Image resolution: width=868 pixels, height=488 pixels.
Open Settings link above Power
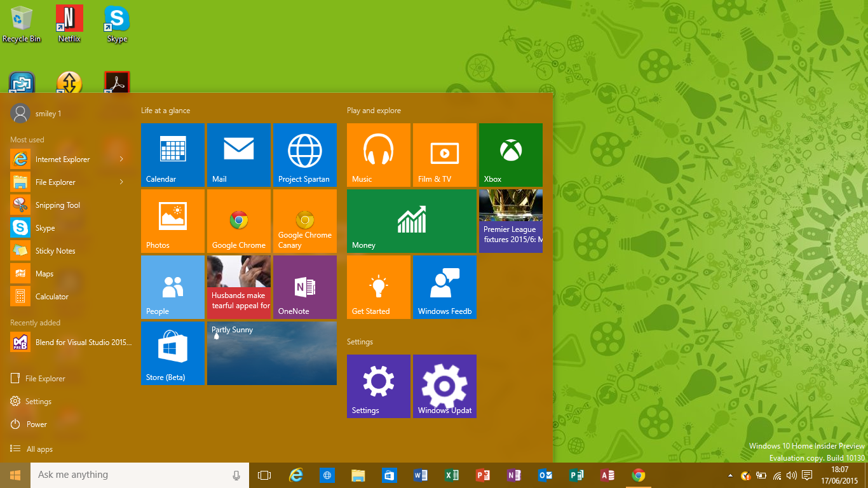31,401
